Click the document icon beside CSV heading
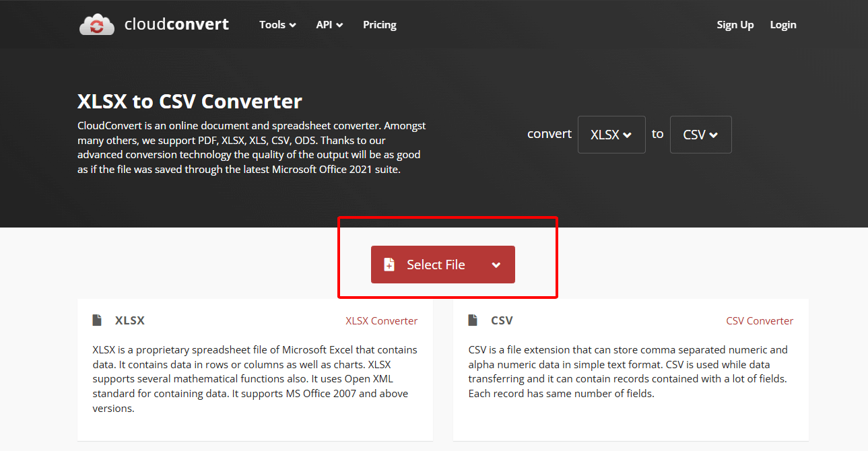 tap(473, 320)
